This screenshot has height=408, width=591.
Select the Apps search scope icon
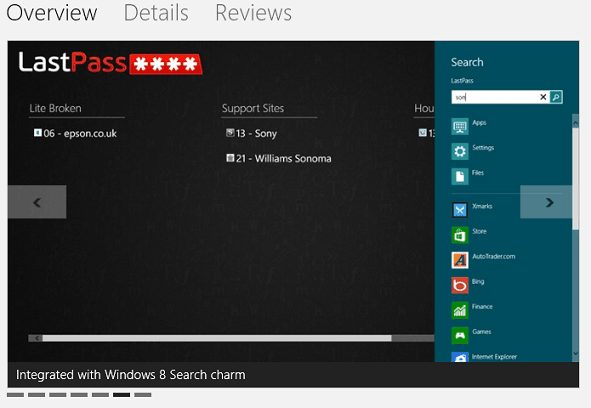click(x=460, y=126)
